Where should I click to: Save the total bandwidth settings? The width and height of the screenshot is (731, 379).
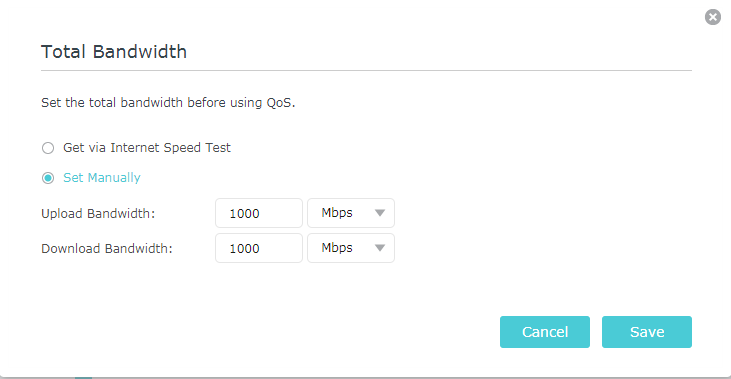pos(647,332)
